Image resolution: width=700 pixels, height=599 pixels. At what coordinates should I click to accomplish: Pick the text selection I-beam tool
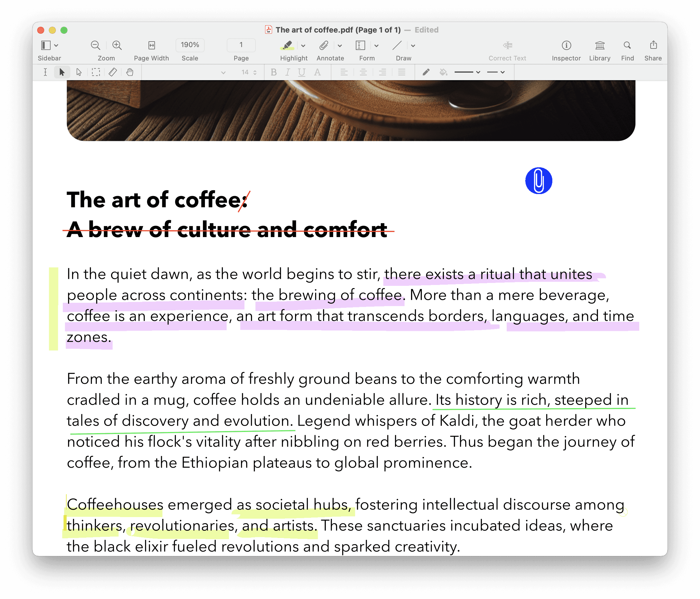pyautogui.click(x=45, y=72)
